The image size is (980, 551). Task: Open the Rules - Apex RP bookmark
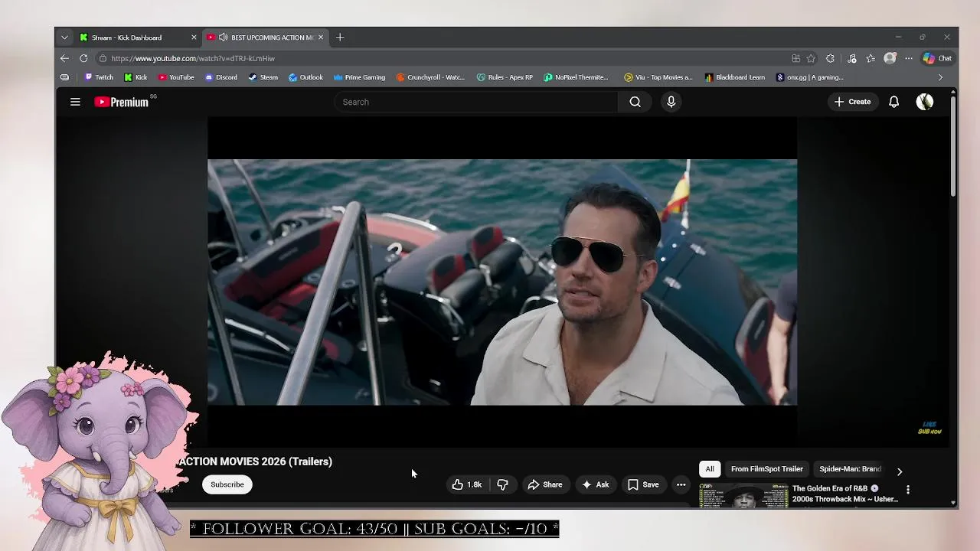click(505, 77)
